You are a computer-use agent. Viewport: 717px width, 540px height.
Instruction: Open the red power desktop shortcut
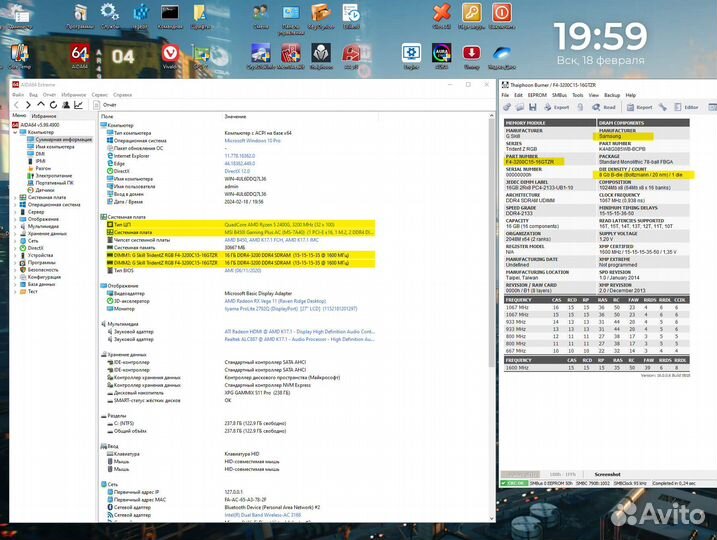point(502,16)
